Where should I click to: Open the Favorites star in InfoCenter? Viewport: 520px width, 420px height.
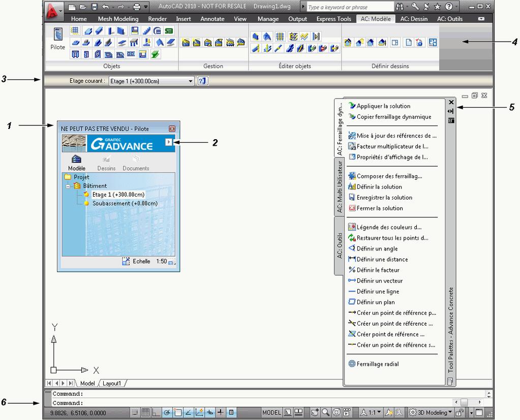(438, 7)
